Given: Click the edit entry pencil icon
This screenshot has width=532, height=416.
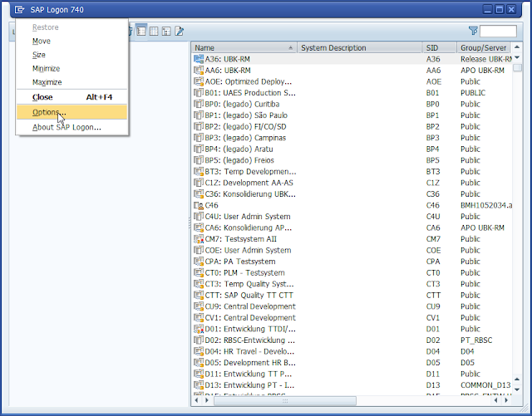Looking at the screenshot, I should [180, 32].
